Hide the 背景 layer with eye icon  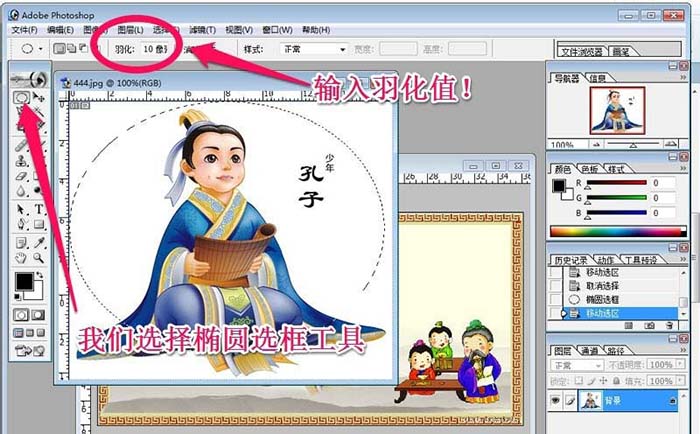tap(555, 401)
